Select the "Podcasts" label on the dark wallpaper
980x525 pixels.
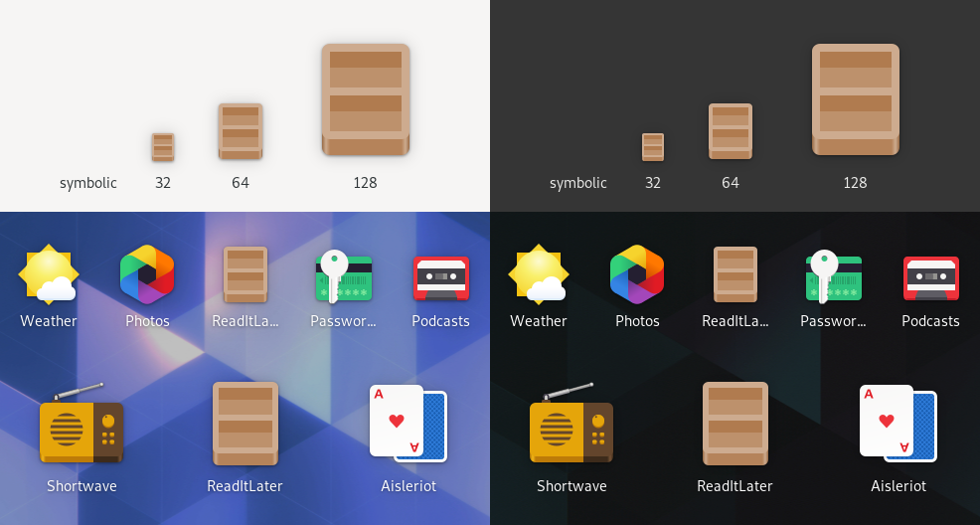tap(930, 321)
